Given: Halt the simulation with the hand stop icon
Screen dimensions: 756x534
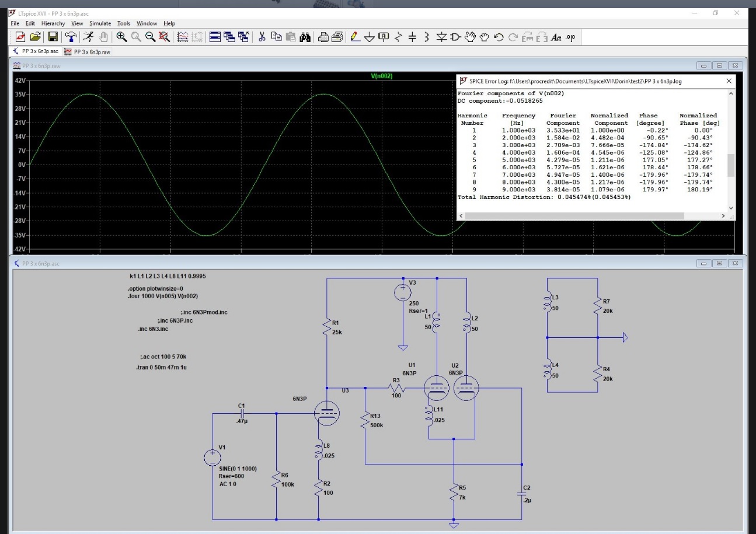Looking at the screenshot, I should click(x=103, y=37).
